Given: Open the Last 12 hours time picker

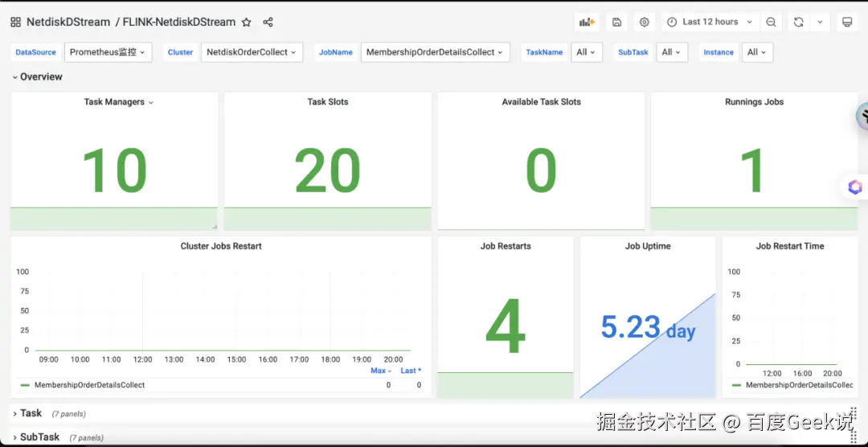Looking at the screenshot, I should click(x=710, y=23).
